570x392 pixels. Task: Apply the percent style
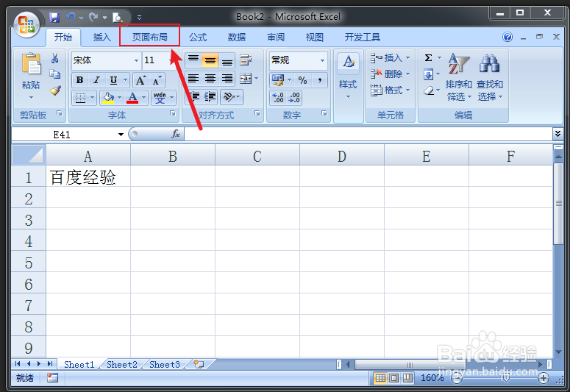[x=302, y=80]
